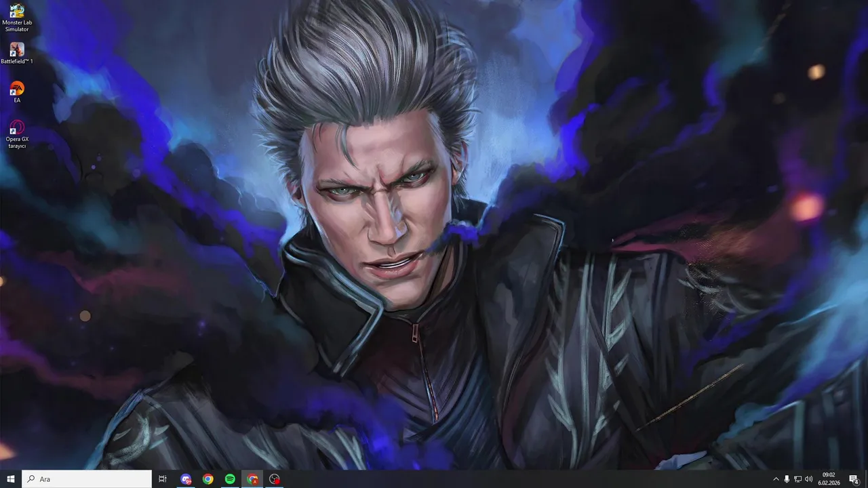Open the network status tray icon

797,479
